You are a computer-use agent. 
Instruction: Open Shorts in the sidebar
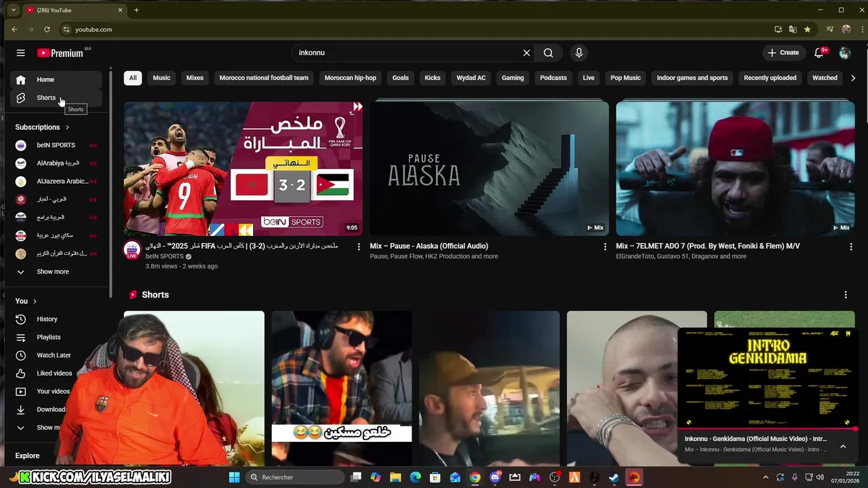click(x=56, y=98)
